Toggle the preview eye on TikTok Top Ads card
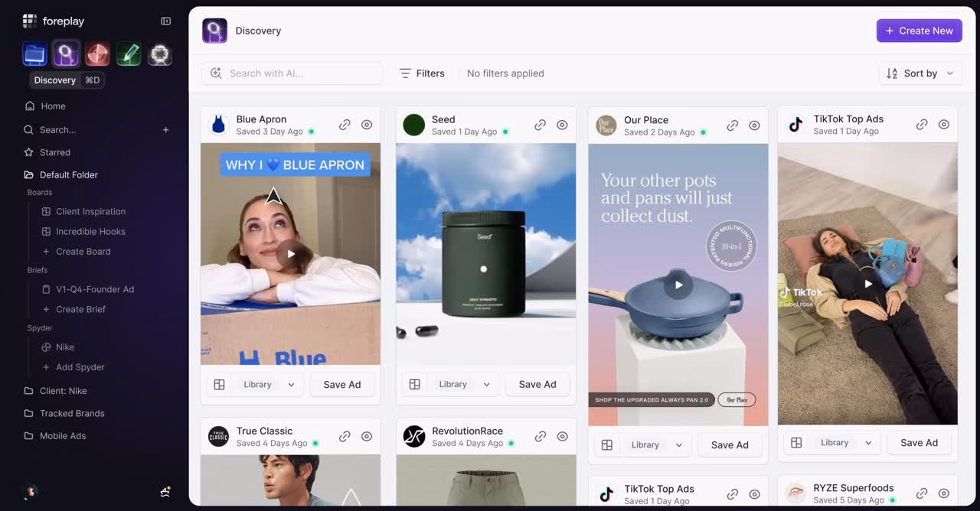The width and height of the screenshot is (980, 511). pos(943,124)
